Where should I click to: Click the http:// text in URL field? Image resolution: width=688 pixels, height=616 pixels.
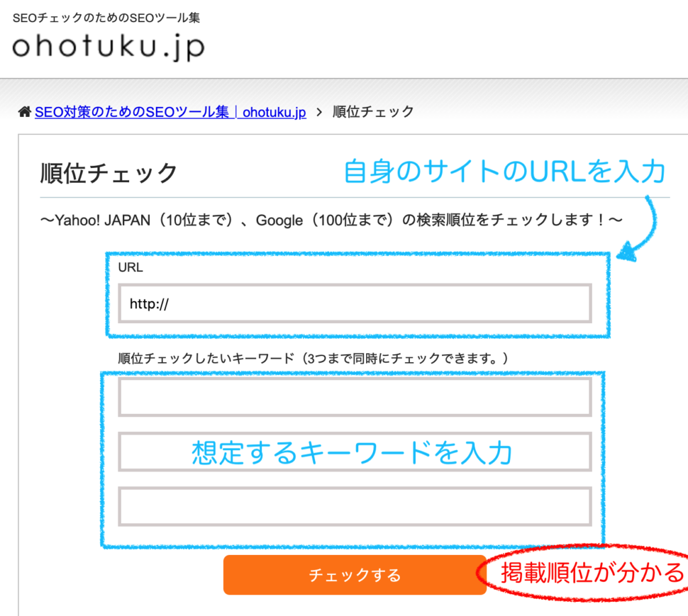pos(148,304)
